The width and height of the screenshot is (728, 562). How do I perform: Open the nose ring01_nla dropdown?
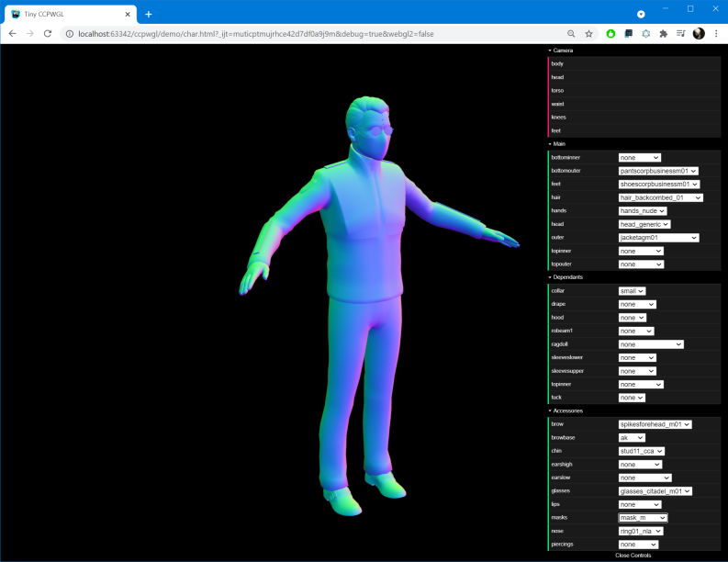tap(641, 532)
